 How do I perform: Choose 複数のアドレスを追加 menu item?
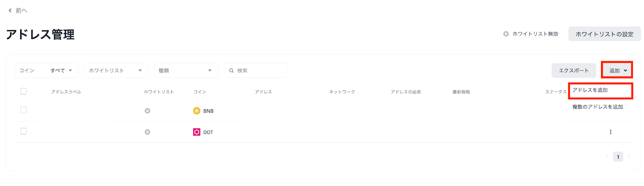click(597, 107)
